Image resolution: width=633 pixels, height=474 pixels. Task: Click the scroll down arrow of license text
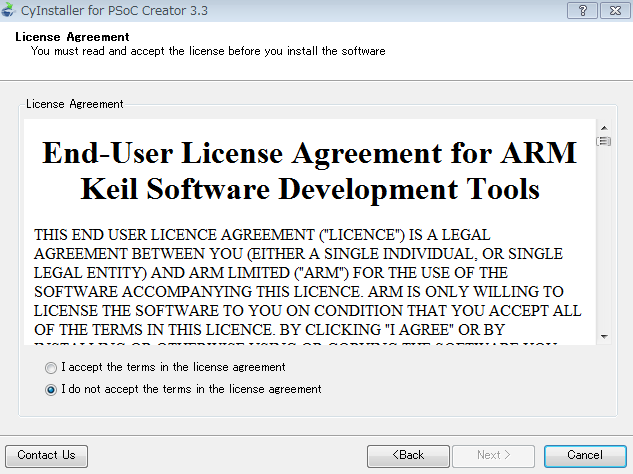pos(604,336)
